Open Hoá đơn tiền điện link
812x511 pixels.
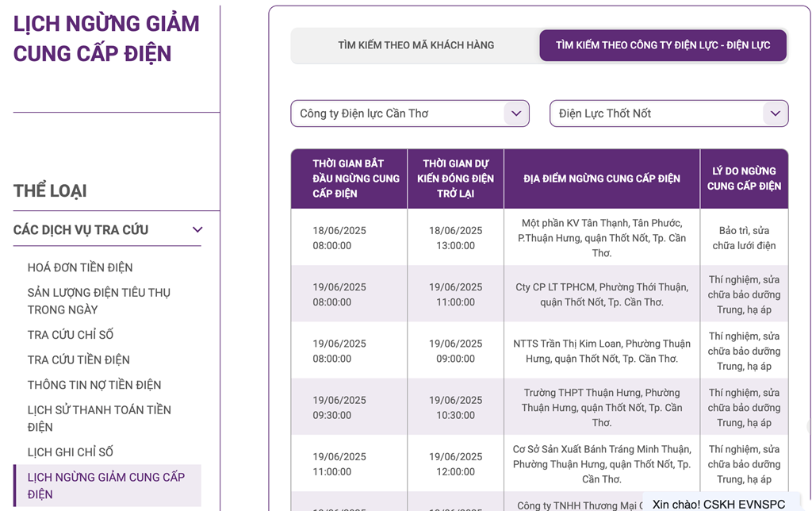click(80, 267)
